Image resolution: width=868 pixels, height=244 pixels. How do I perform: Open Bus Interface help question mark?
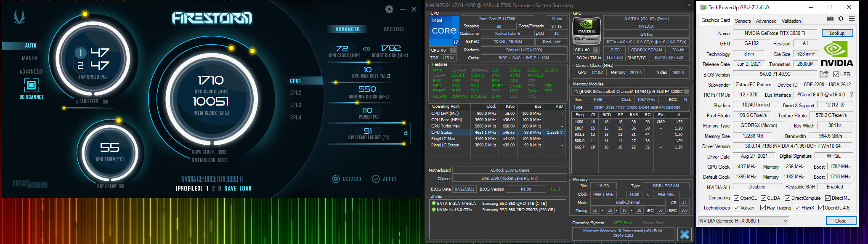coord(852,95)
